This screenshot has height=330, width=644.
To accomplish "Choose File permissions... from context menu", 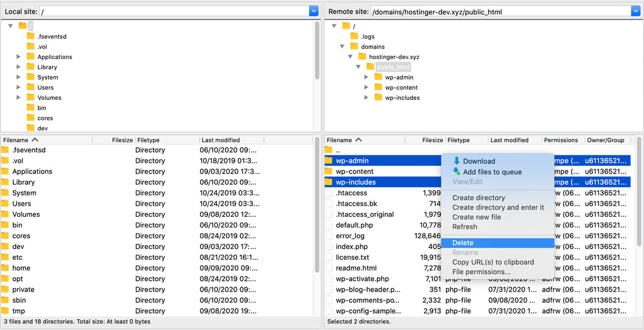I will (x=481, y=272).
